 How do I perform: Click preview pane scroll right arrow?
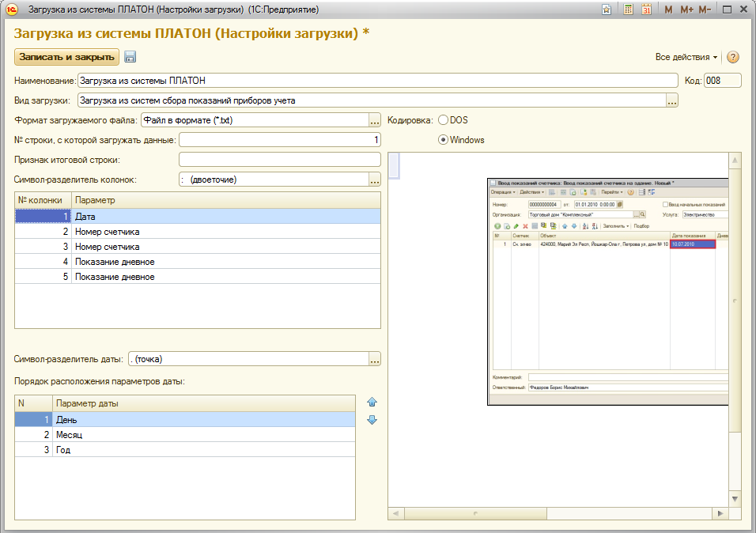click(x=720, y=513)
